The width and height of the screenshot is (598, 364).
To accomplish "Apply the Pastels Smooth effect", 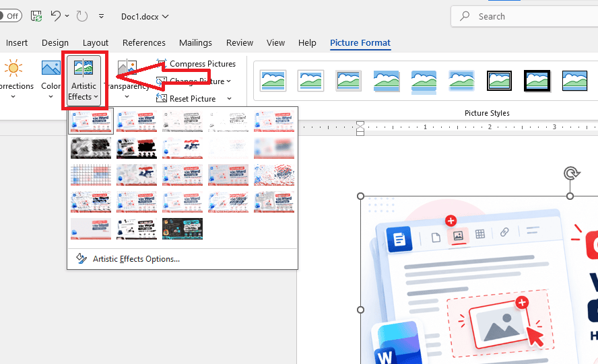I will [x=228, y=202].
